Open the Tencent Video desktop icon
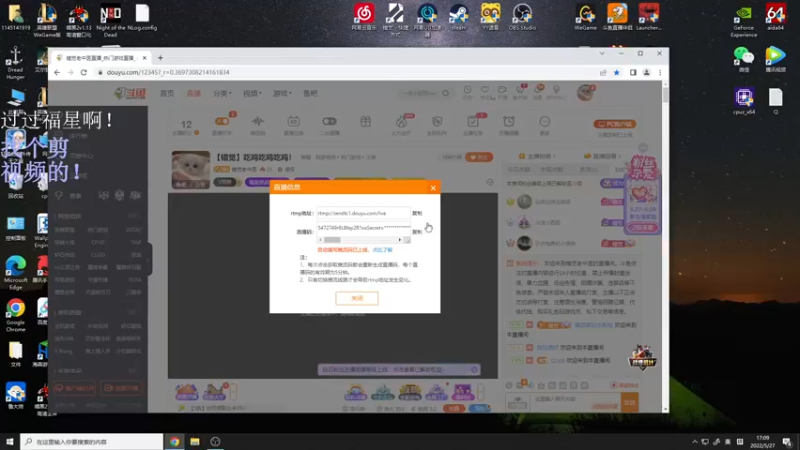The width and height of the screenshot is (800, 450). pos(775,59)
